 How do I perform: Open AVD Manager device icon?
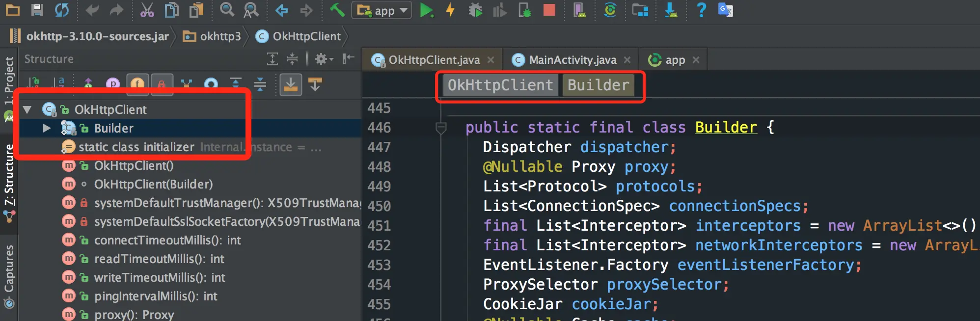pyautogui.click(x=580, y=10)
